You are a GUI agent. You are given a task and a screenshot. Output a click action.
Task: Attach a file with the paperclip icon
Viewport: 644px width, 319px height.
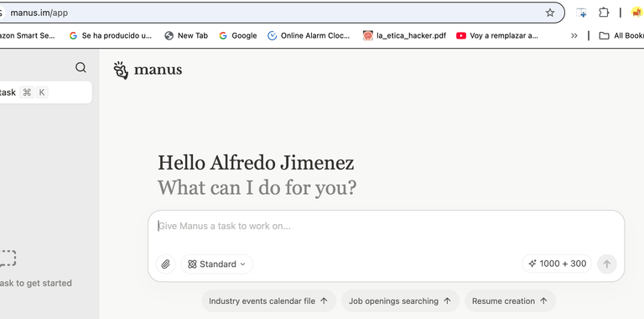click(x=165, y=264)
